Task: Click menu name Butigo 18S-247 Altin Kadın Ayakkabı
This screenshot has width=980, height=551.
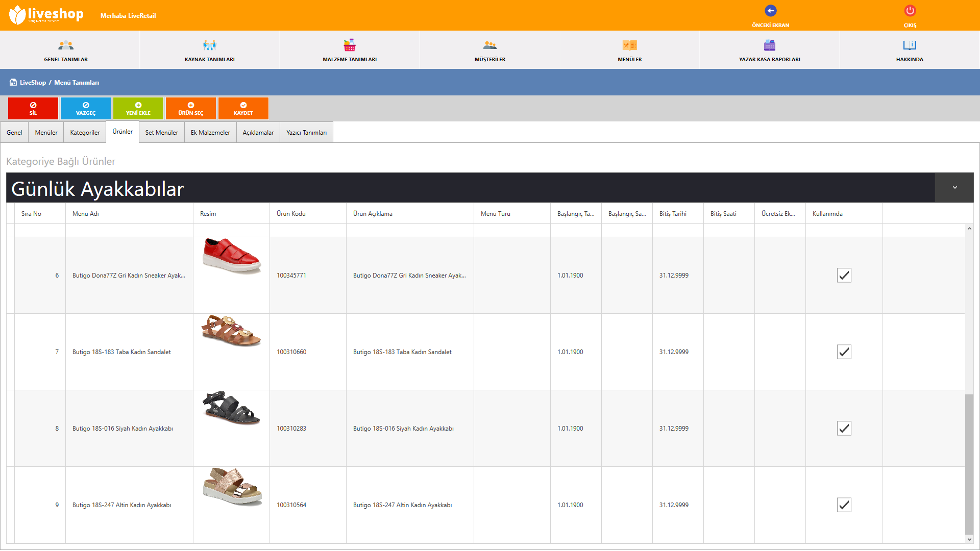Action: tap(121, 505)
